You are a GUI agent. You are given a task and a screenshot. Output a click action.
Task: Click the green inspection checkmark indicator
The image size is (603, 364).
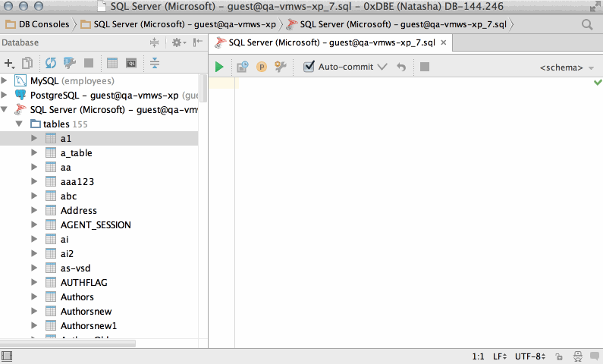[x=598, y=82]
